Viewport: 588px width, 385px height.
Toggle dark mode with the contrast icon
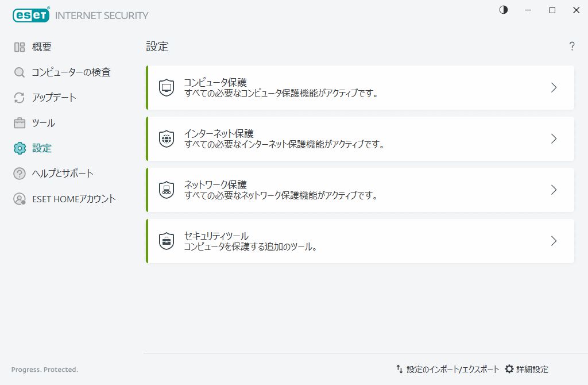pos(503,10)
